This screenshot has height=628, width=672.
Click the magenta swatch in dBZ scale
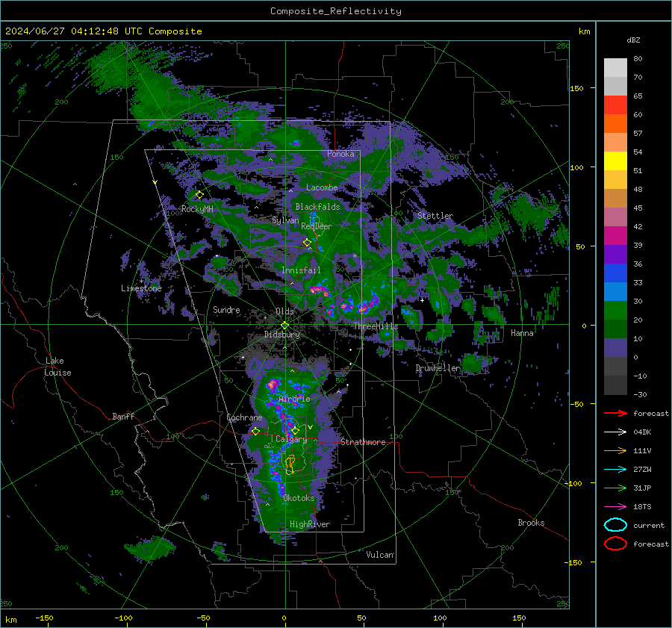point(615,236)
